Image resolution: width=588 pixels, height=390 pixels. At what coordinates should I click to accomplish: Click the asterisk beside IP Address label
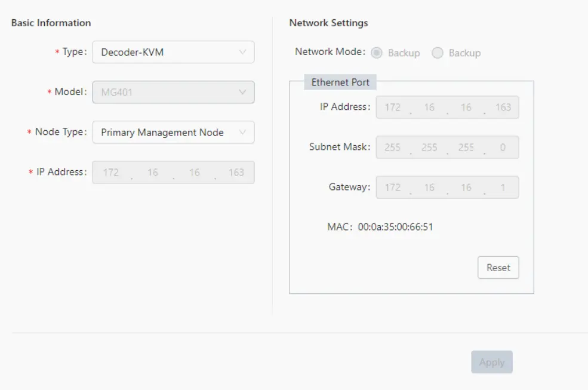(x=30, y=172)
